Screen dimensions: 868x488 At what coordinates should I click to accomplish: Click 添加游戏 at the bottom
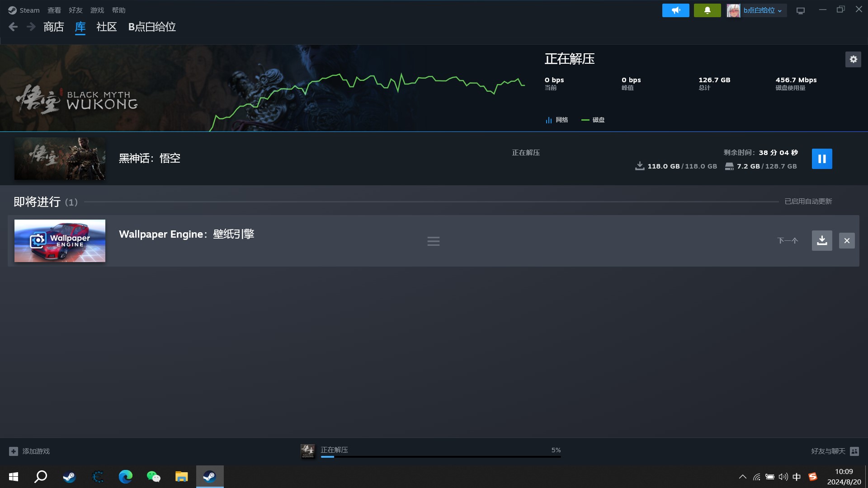tap(36, 451)
